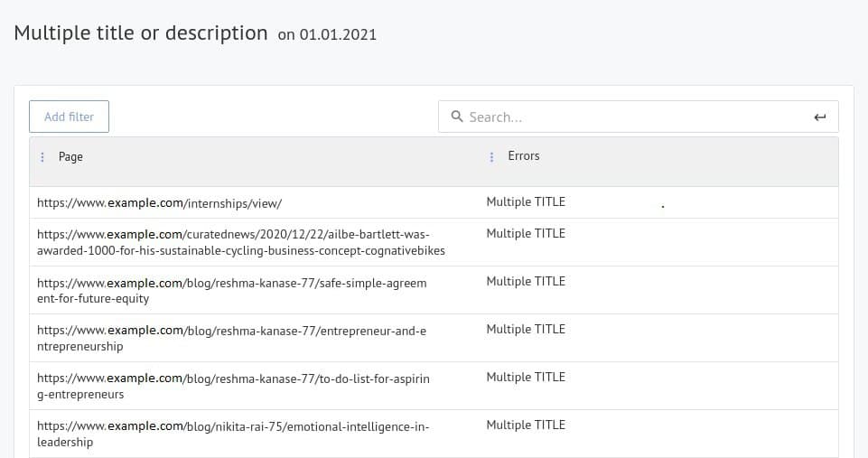Image resolution: width=868 pixels, height=458 pixels.
Task: Select Multiple TITLE error for safe-simple-agreement row
Action: (x=526, y=281)
